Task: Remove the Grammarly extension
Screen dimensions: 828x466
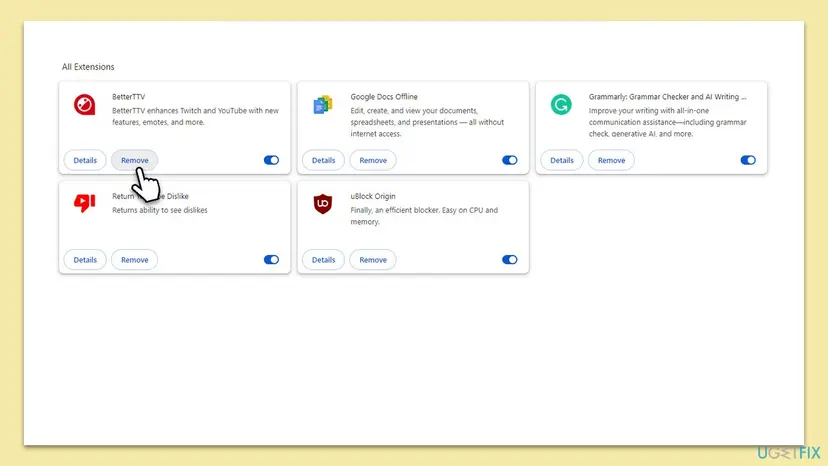Action: pyautogui.click(x=611, y=160)
